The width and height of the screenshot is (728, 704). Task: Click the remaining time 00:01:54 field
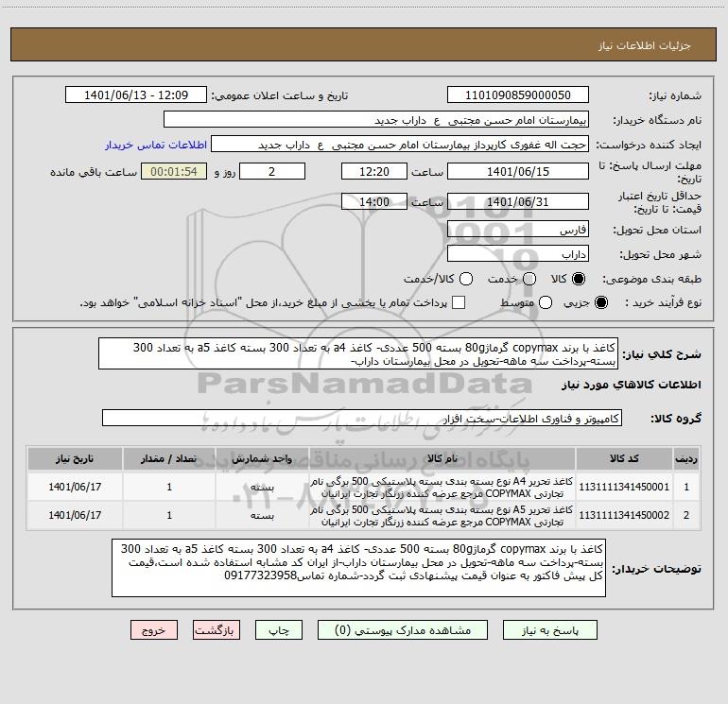point(174,171)
